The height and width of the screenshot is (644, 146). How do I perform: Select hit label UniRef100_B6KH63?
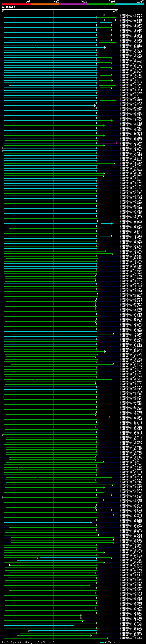point(131,42)
